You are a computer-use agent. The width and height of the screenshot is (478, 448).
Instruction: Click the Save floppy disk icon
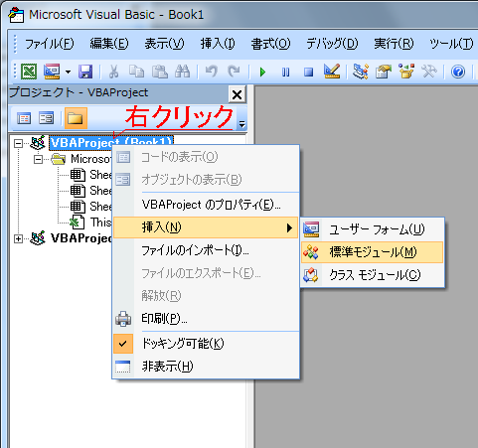click(85, 72)
